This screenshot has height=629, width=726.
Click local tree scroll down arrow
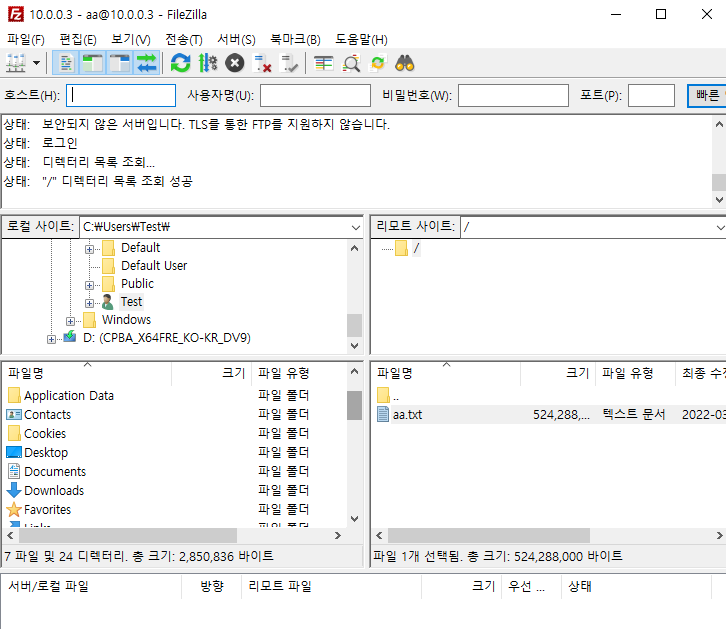pos(354,346)
